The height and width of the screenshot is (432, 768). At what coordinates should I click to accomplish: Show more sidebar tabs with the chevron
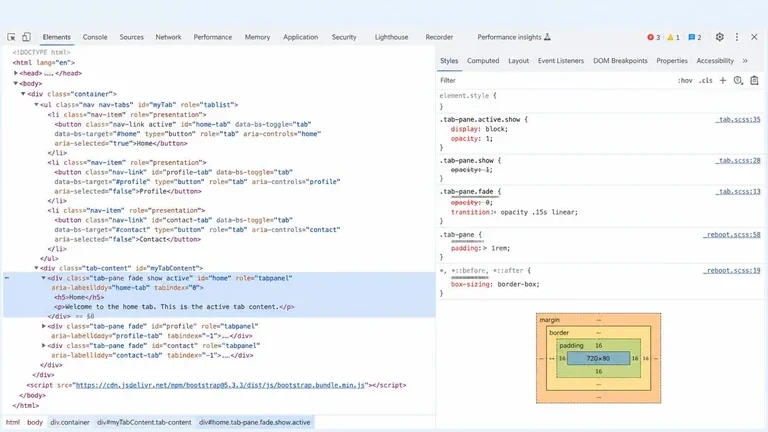pos(745,61)
